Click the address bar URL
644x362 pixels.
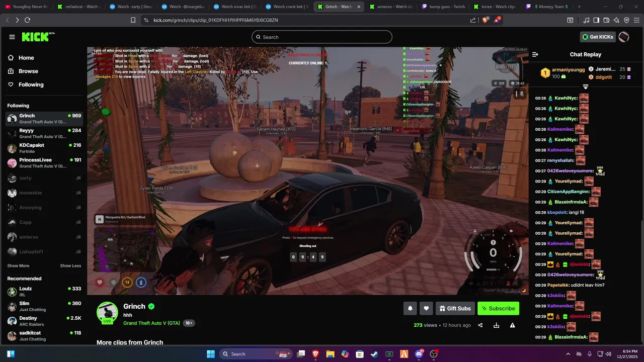(x=216, y=20)
